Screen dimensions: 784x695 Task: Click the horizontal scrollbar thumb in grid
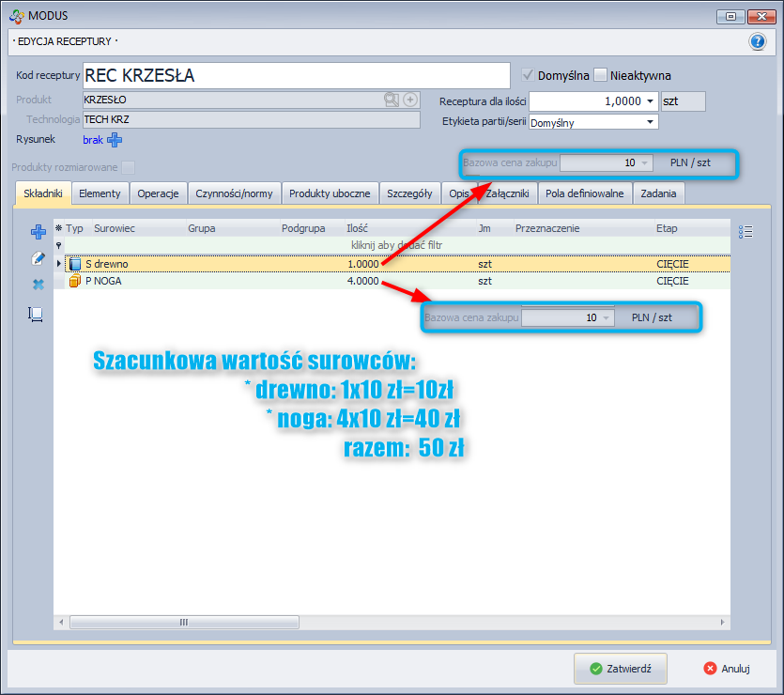183,622
